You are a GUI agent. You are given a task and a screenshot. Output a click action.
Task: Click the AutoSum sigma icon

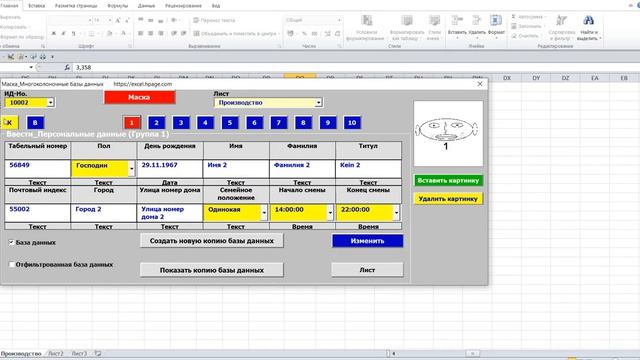coord(513,17)
